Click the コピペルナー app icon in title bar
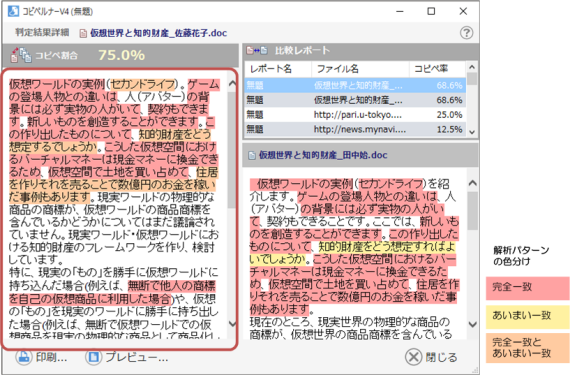 coord(13,11)
